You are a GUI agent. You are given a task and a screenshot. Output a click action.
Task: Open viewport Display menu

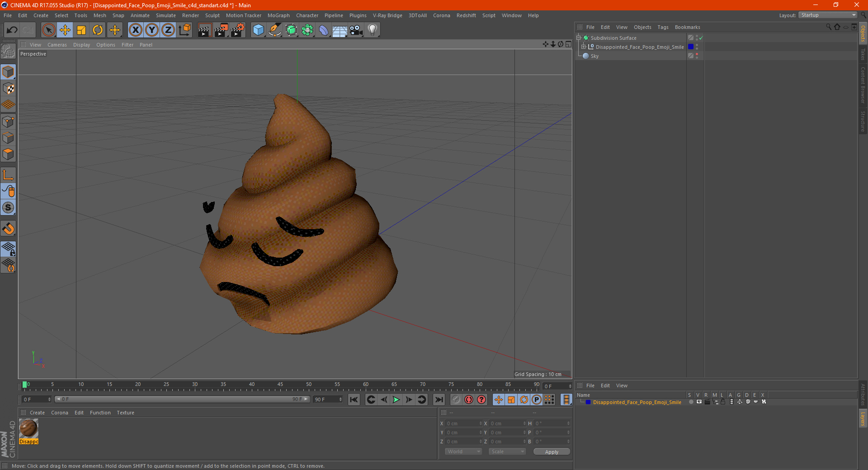pyautogui.click(x=81, y=45)
